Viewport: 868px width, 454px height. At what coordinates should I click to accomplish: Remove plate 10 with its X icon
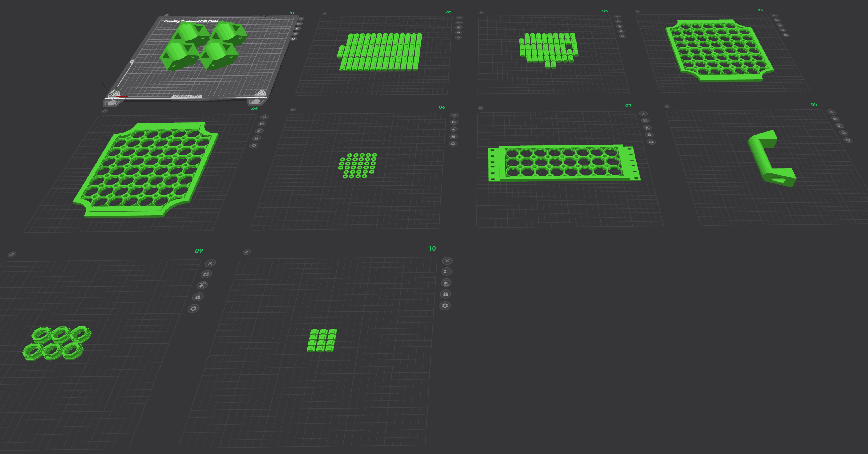click(447, 261)
